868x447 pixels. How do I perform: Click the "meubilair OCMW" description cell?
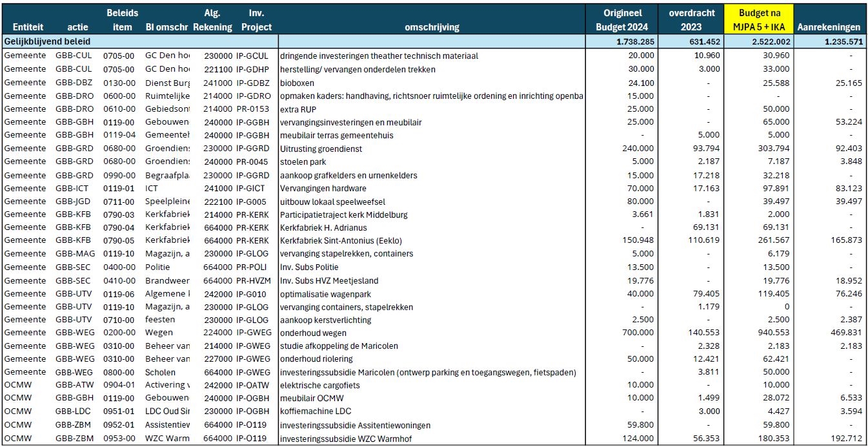pos(311,398)
